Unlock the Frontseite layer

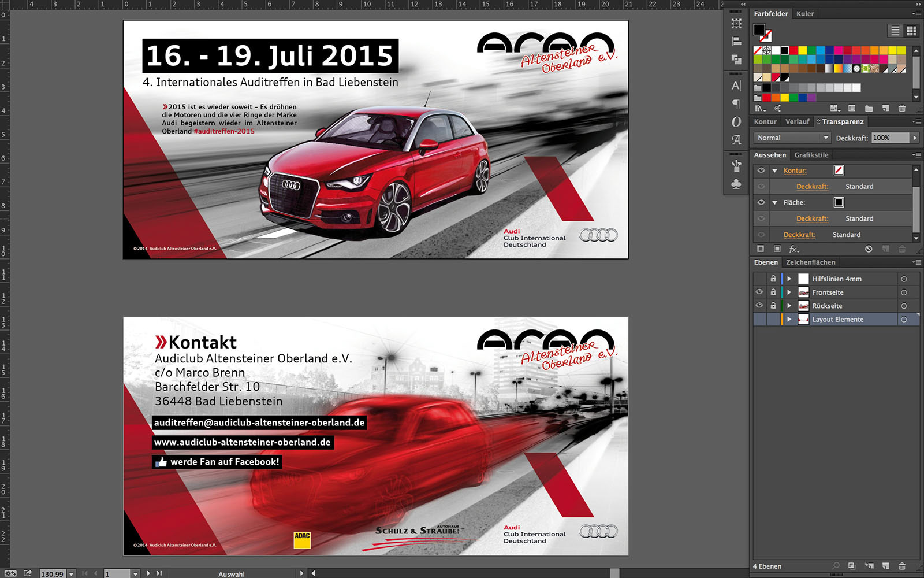click(x=773, y=292)
